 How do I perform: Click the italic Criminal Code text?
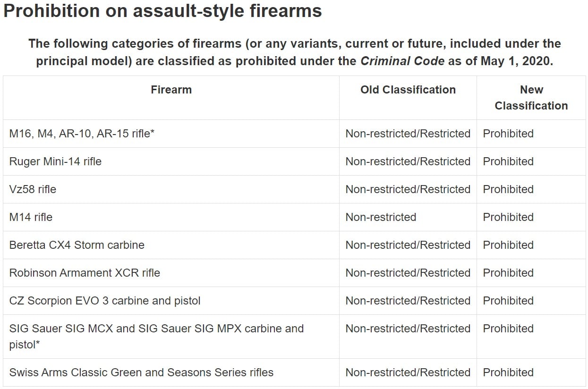[x=402, y=61]
